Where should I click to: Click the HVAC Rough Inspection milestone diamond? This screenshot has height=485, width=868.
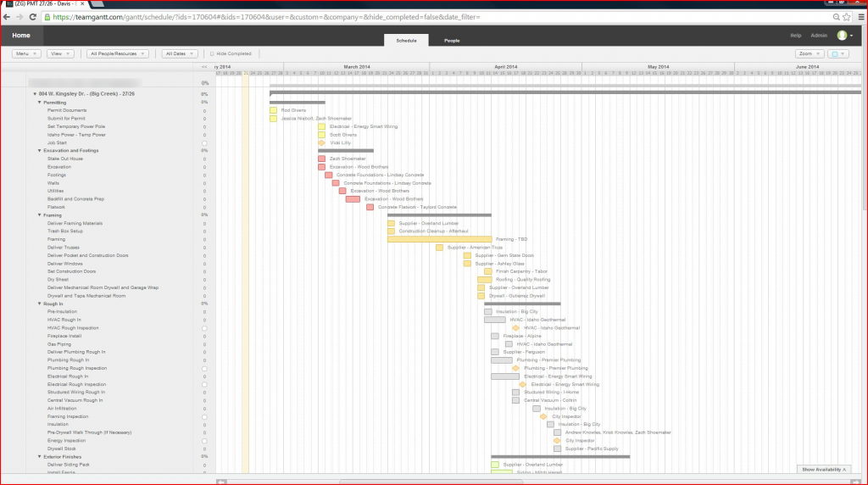pyautogui.click(x=516, y=328)
